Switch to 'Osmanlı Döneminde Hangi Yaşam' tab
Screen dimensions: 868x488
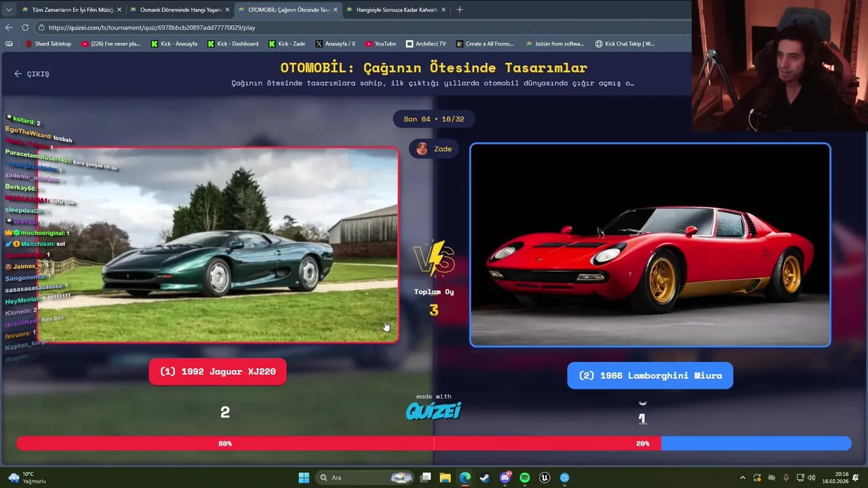[180, 9]
